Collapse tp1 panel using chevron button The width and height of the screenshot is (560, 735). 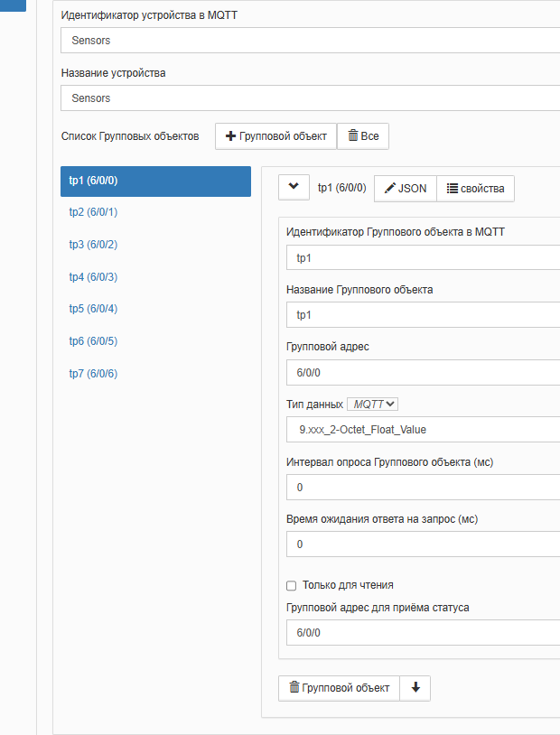[x=293, y=187]
